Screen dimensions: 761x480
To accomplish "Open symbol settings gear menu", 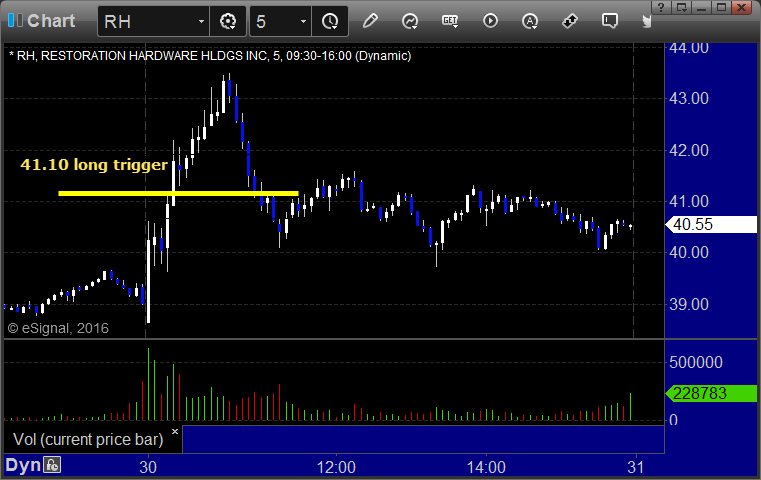I will (228, 21).
